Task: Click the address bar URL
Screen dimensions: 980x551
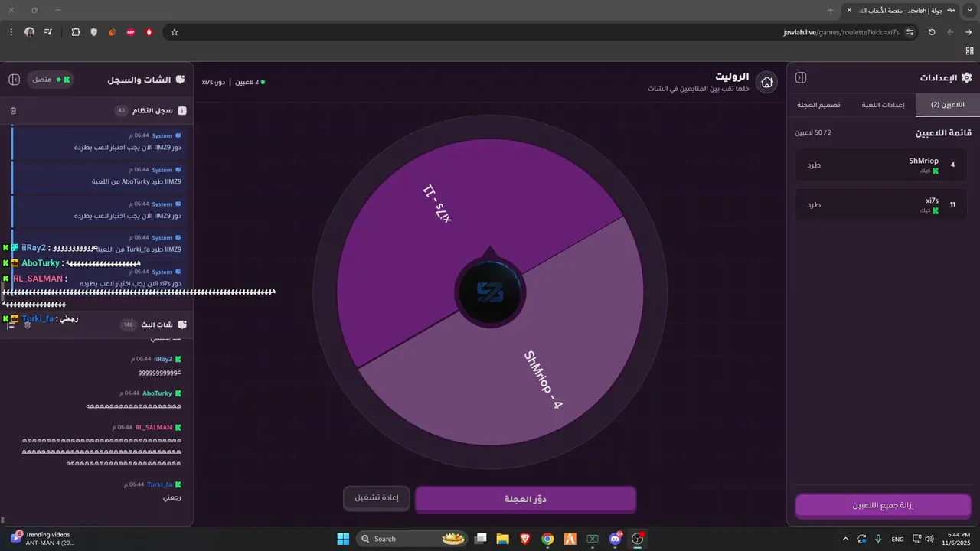Action: click(841, 32)
